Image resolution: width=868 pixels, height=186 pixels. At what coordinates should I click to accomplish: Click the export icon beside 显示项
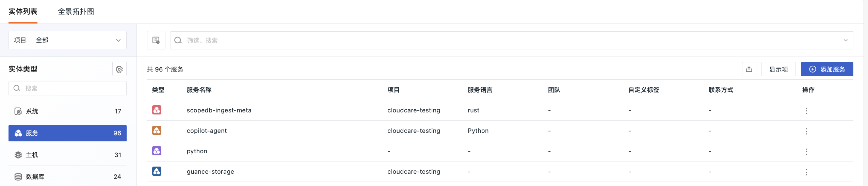click(749, 69)
